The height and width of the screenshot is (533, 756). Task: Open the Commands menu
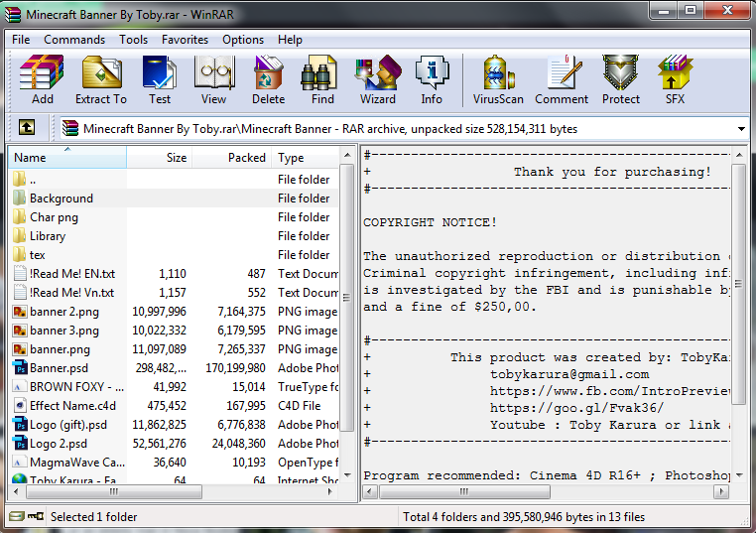[x=74, y=40]
